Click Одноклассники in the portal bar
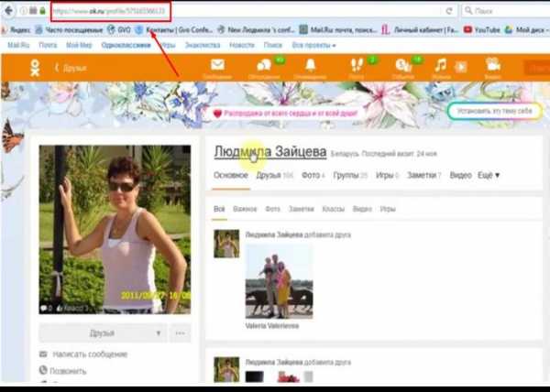The image size is (550, 392). 126,45
